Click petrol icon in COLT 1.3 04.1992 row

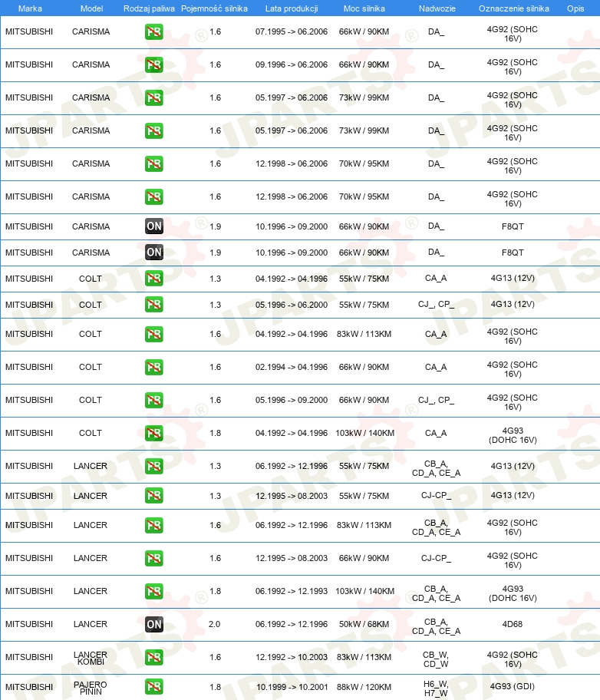tap(154, 278)
